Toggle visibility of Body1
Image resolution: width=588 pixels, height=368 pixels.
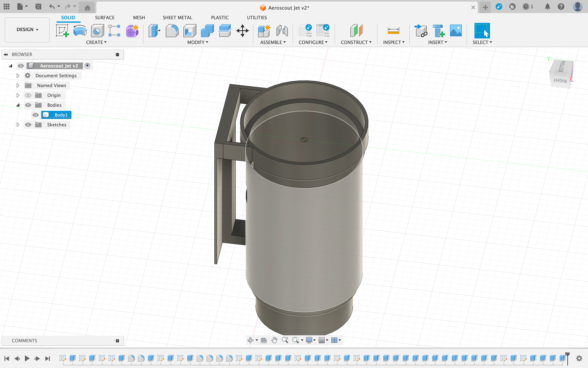point(36,115)
